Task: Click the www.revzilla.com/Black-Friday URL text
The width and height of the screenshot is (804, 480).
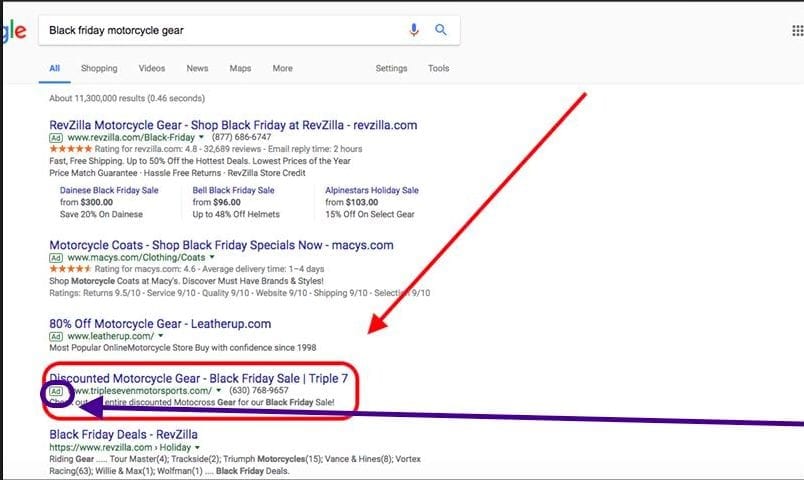Action: (x=131, y=137)
